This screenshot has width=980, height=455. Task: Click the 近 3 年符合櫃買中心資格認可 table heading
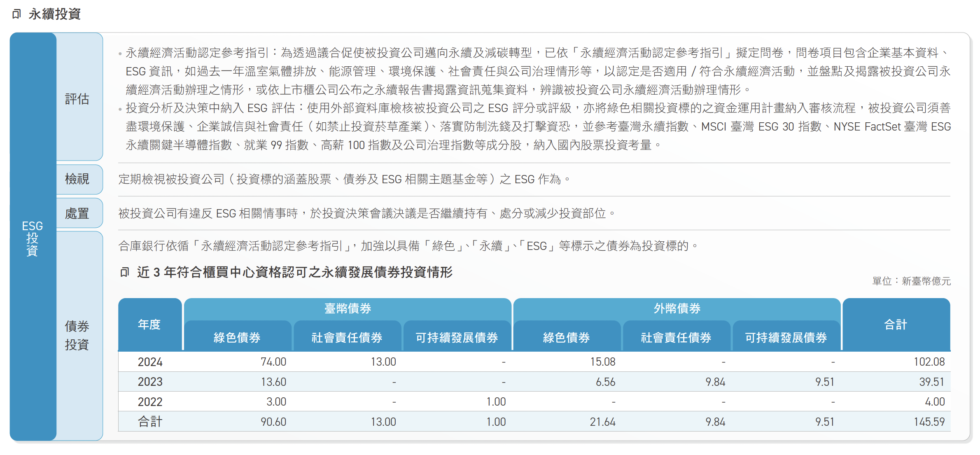coord(295,272)
